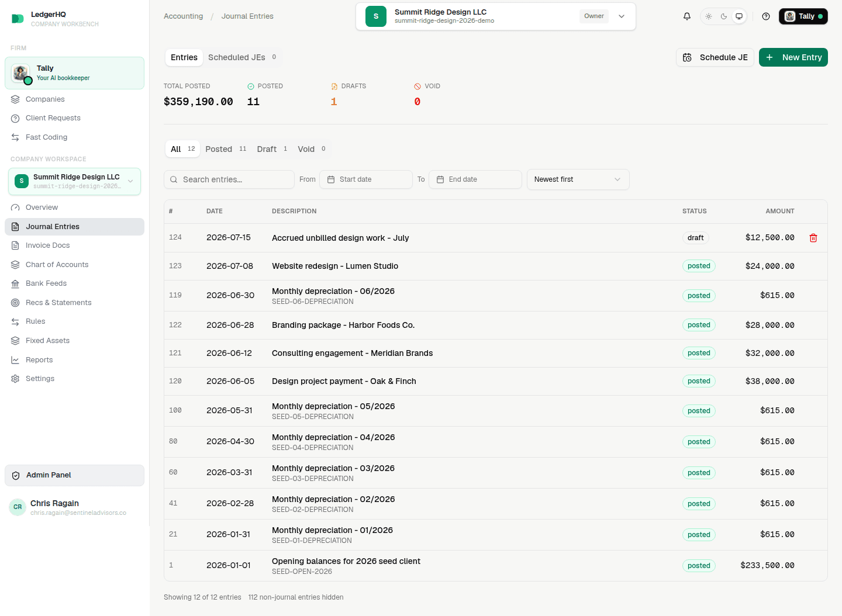The height and width of the screenshot is (616, 842).
Task: Select Journal Entries sidebar item
Action: tap(74, 227)
